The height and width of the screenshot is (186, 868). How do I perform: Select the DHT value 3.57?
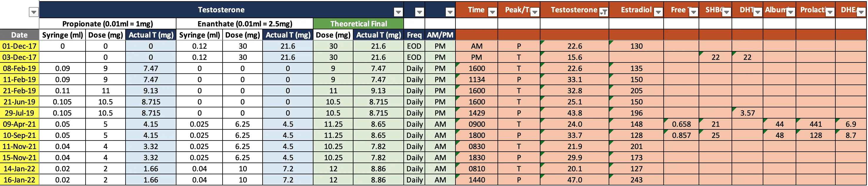(747, 113)
